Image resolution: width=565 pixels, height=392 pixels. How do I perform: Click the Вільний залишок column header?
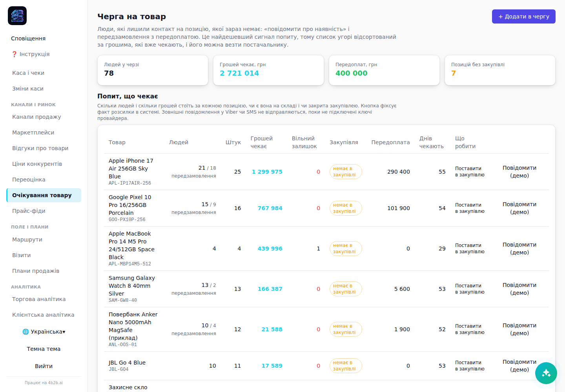pos(304,142)
